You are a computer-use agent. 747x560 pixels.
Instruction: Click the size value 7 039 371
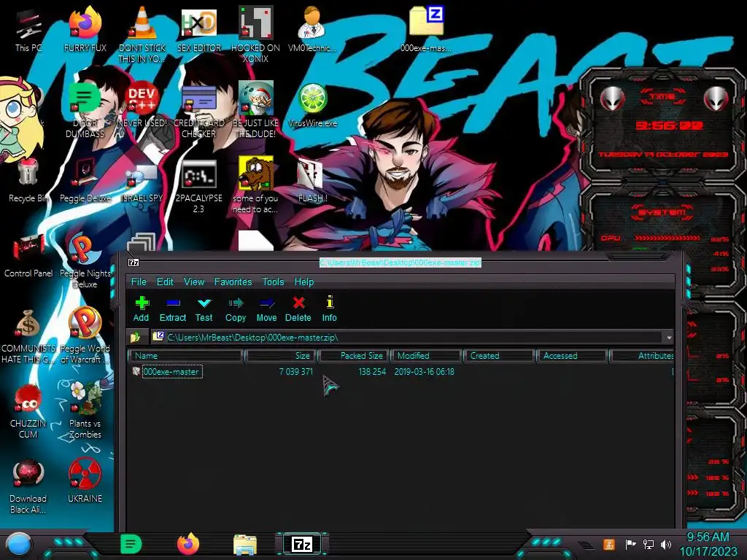click(x=296, y=371)
